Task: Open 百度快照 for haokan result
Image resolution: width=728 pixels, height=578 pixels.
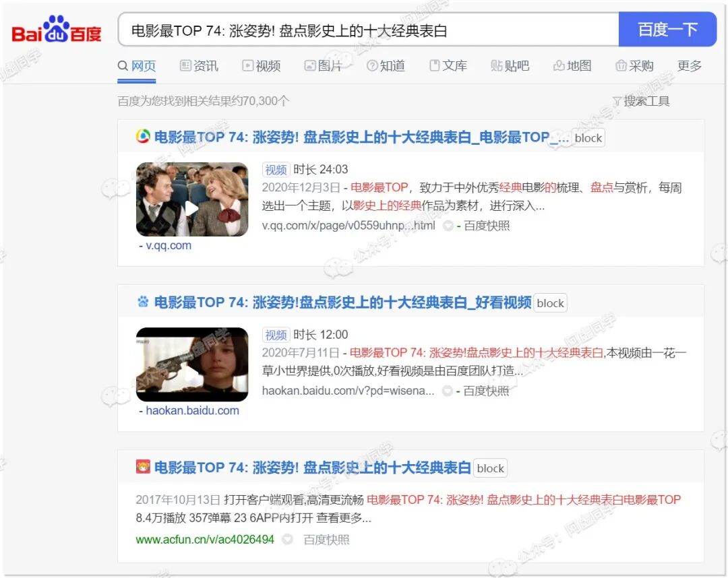Action: pyautogui.click(x=486, y=391)
